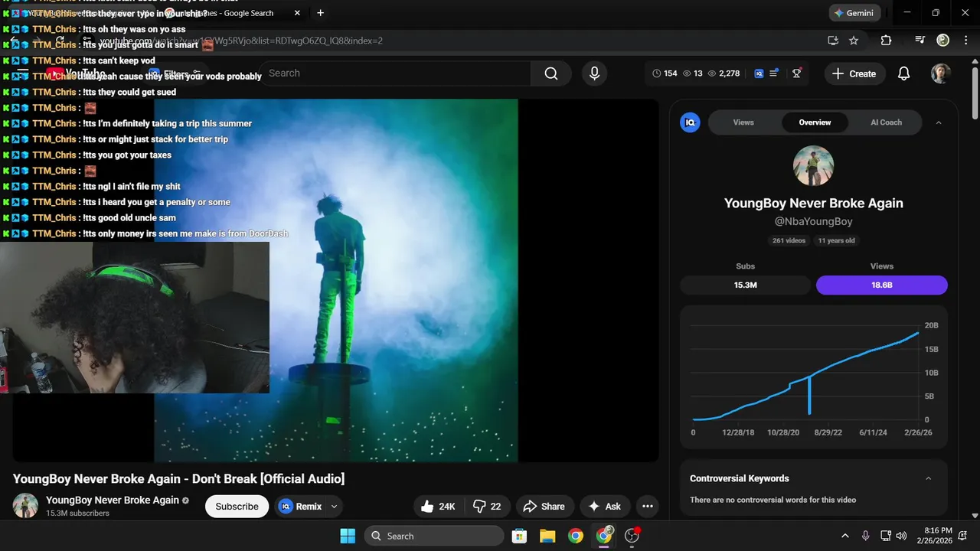Screen dimensions: 980x551
Task: Click the clock stat showing 154
Action: tap(665, 73)
